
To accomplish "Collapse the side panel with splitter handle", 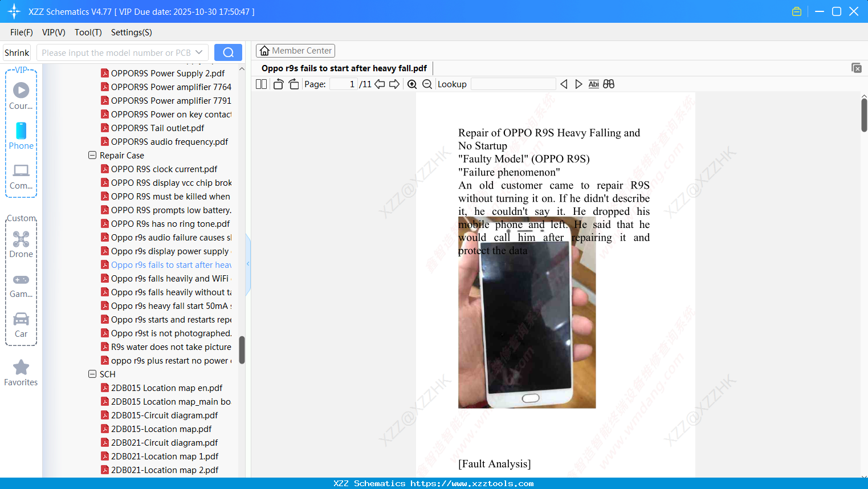I will point(248,264).
